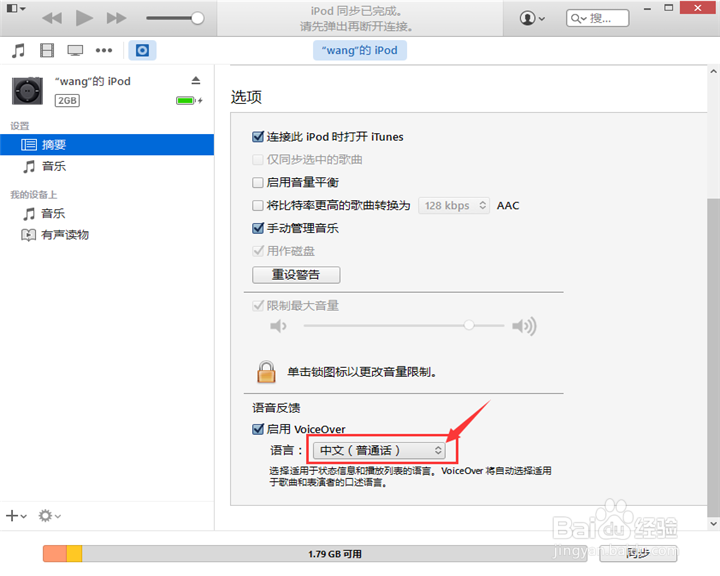Screen dimensions: 720x576
Task: Open the Movies library icon
Action: pos(47,50)
